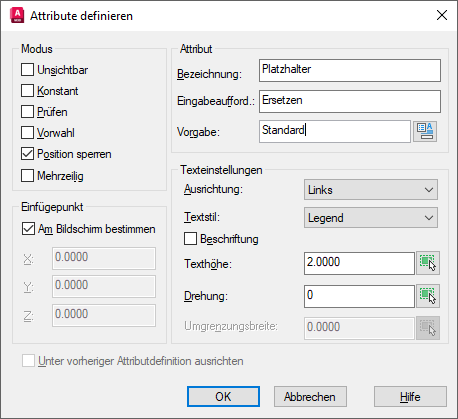Uncheck Position sperren
The height and width of the screenshot is (419, 458).
[x=27, y=154]
